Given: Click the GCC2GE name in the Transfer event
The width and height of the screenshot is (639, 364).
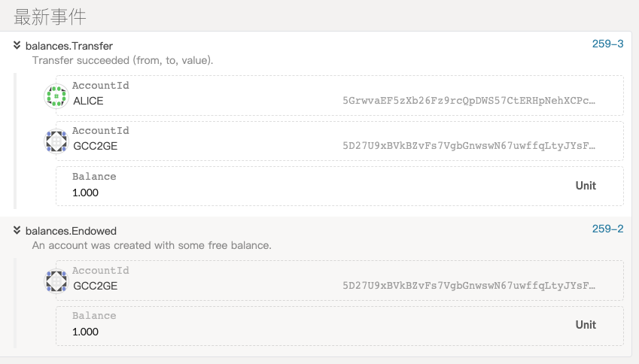Looking at the screenshot, I should click(96, 146).
